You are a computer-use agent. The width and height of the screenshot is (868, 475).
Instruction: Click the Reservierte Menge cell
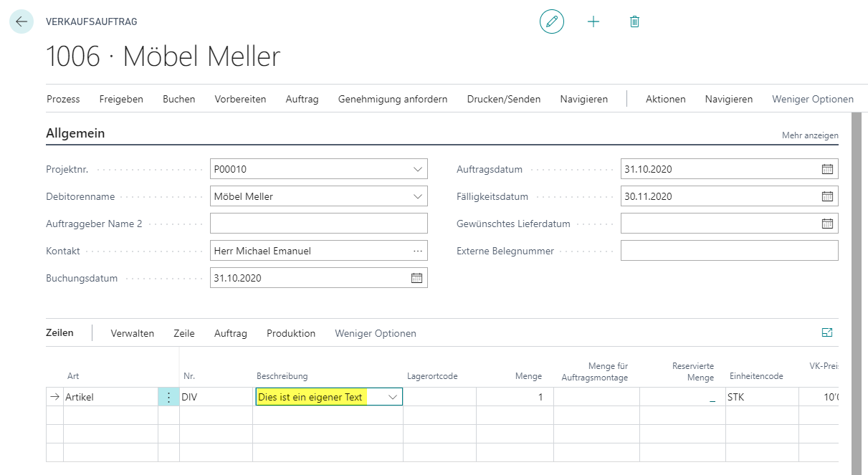(x=682, y=397)
